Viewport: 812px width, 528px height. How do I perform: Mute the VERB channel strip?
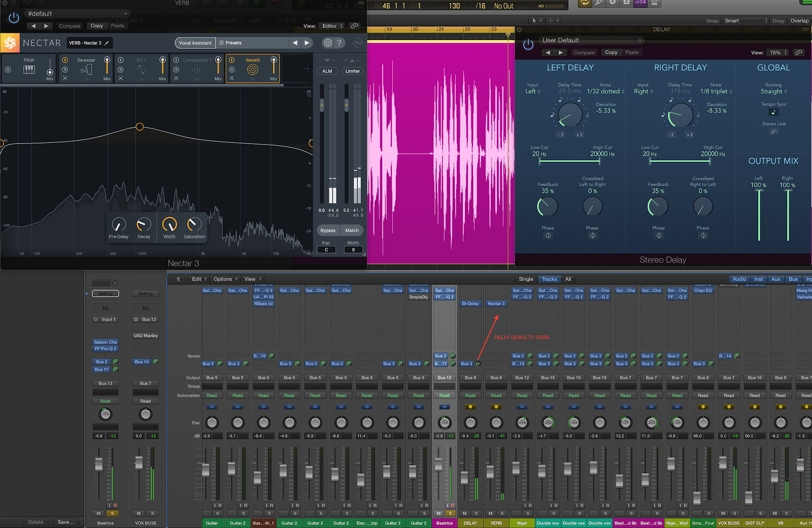click(x=491, y=513)
